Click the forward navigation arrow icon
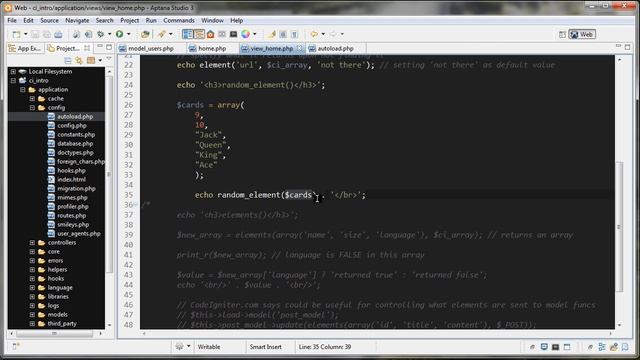The image size is (640, 360). 333,34
